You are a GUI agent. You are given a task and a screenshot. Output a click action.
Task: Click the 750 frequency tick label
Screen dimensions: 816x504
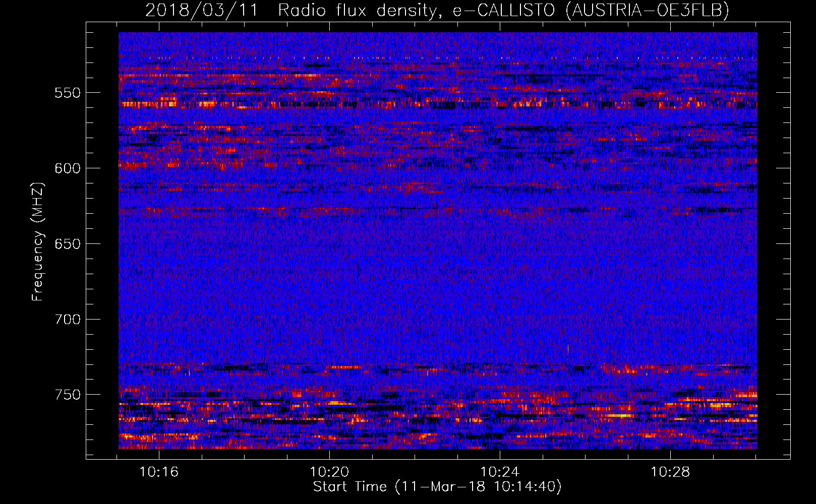(68, 395)
